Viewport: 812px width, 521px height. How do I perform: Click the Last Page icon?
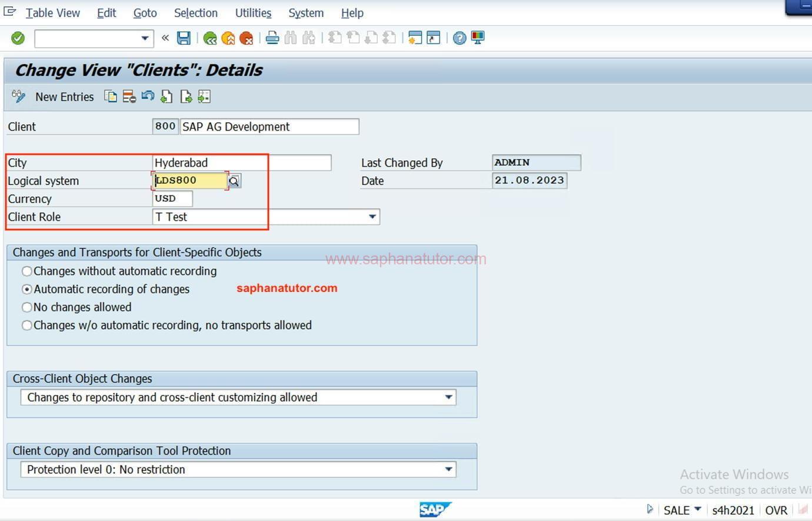389,38
